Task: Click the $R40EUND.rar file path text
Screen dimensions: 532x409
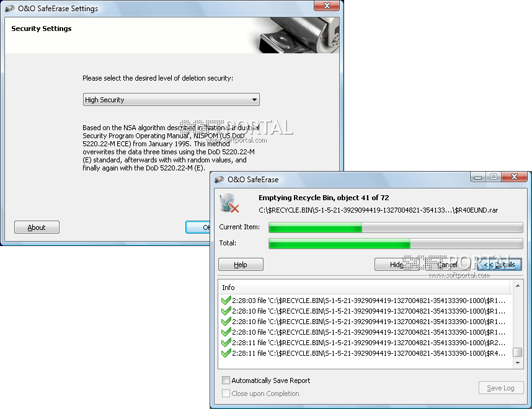Action: pyautogui.click(x=378, y=210)
